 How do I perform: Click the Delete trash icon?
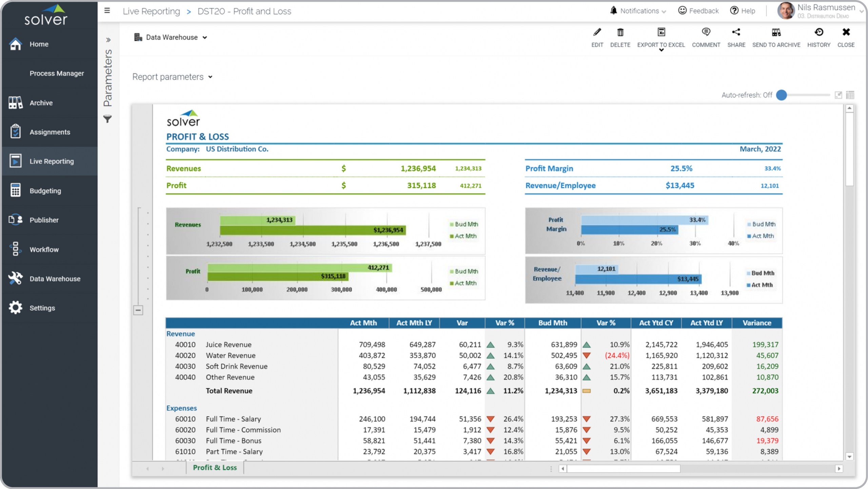coord(620,33)
